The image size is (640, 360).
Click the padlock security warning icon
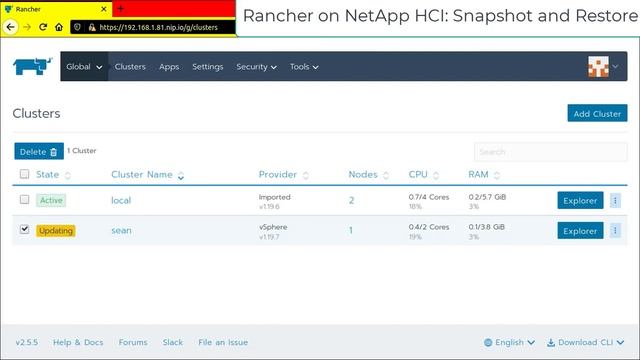coord(92,27)
